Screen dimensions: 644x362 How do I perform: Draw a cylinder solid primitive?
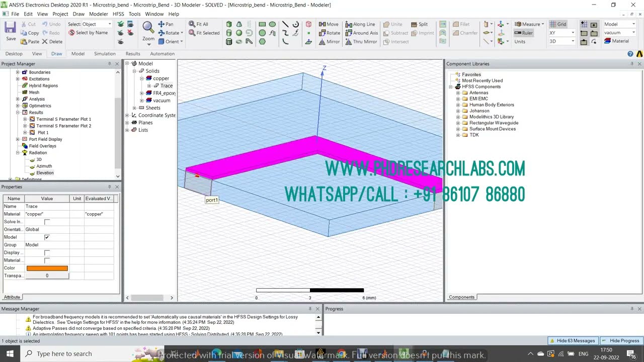pos(229,33)
